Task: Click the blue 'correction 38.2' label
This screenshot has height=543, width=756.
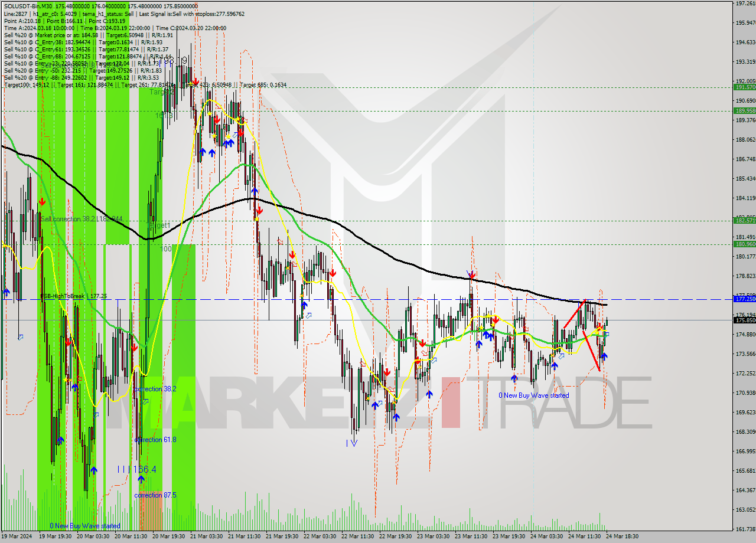Action: (155, 389)
